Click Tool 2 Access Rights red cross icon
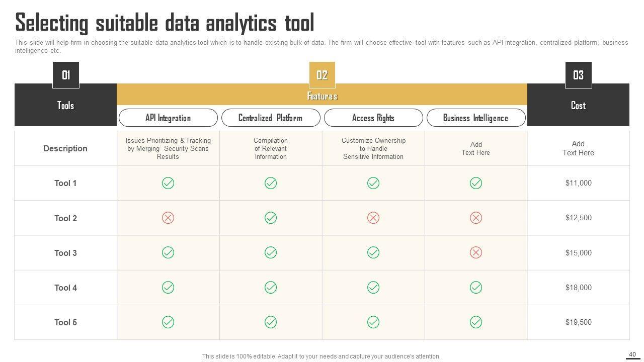 point(373,218)
